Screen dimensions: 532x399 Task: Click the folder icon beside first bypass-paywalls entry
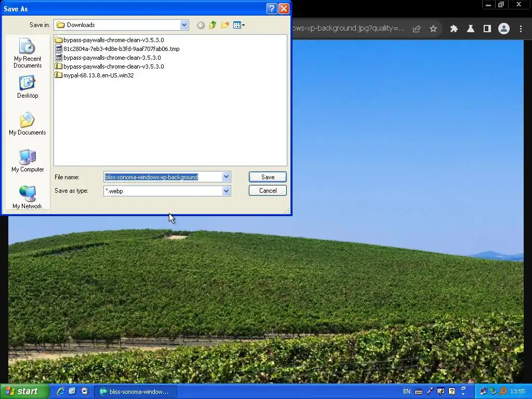[59, 40]
